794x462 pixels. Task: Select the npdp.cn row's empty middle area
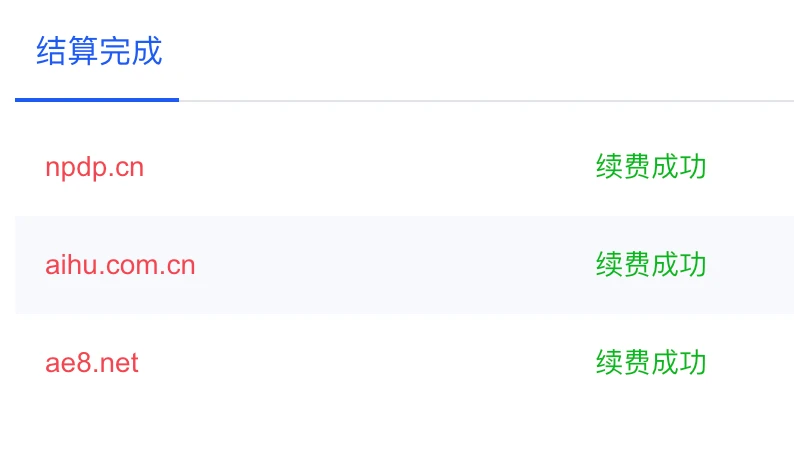click(x=370, y=167)
